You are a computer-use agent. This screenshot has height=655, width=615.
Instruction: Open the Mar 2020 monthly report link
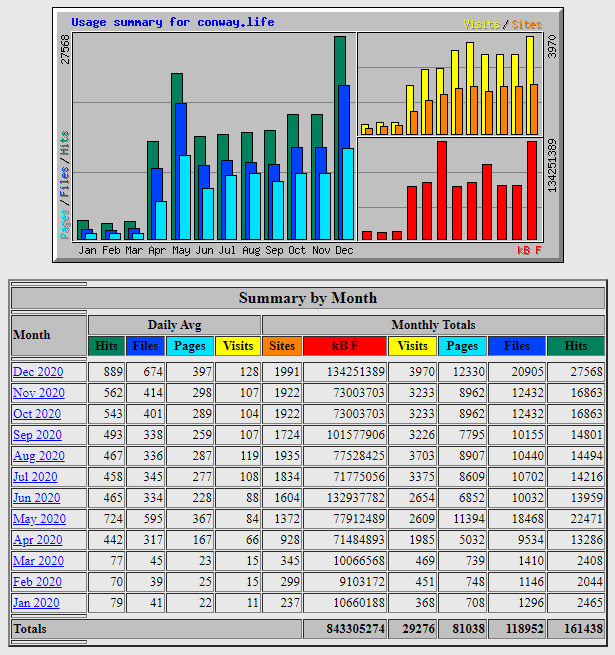[x=38, y=561]
